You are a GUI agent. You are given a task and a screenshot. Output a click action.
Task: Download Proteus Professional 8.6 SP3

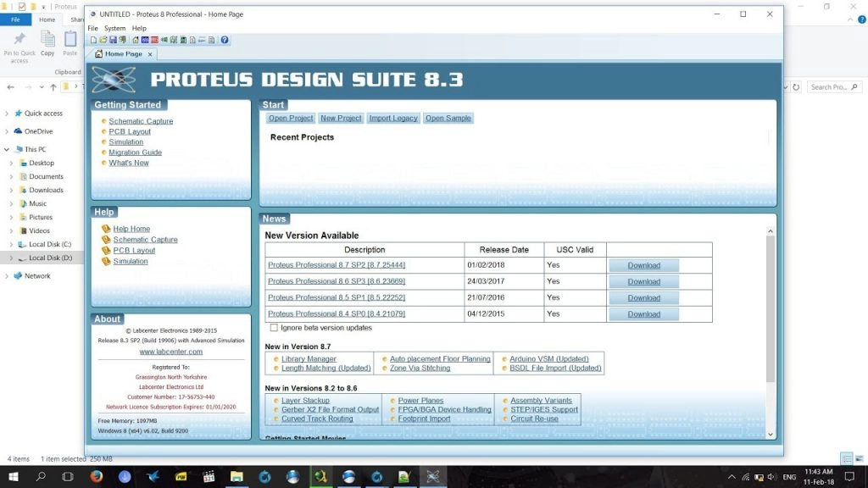coord(644,281)
